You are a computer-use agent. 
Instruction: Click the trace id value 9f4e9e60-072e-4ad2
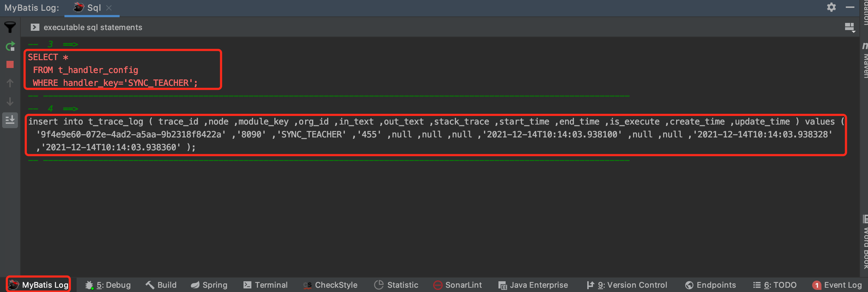click(x=131, y=135)
